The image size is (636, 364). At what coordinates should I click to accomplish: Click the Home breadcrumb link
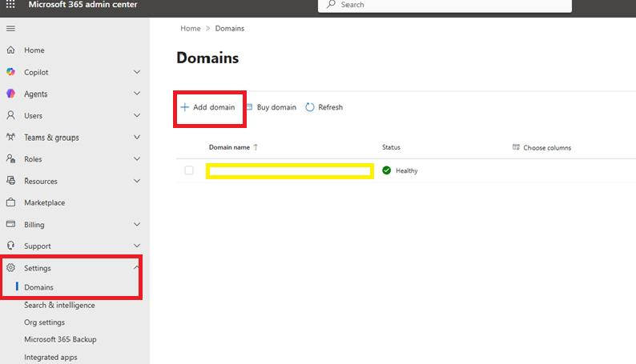[x=190, y=28]
